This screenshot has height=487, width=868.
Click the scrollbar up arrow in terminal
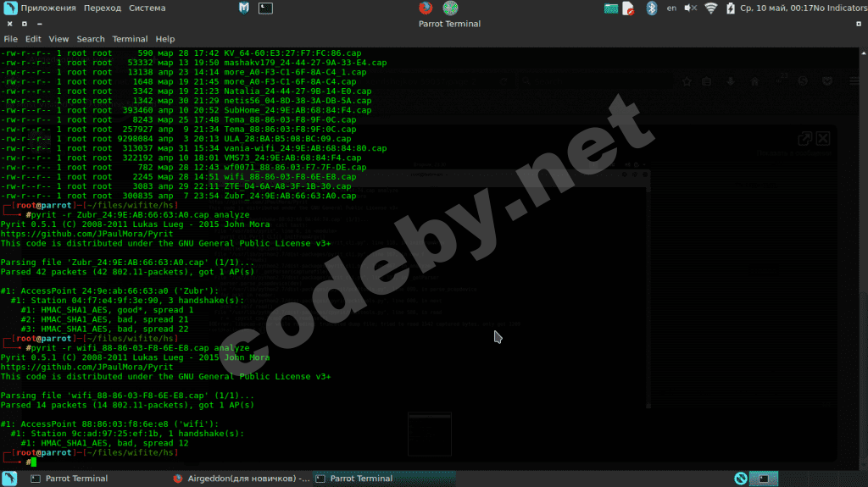(864, 53)
